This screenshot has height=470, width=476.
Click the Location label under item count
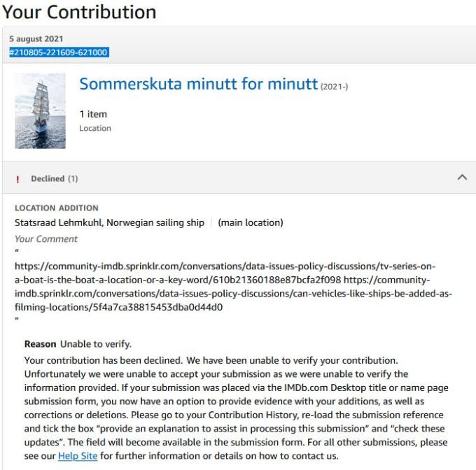click(94, 128)
